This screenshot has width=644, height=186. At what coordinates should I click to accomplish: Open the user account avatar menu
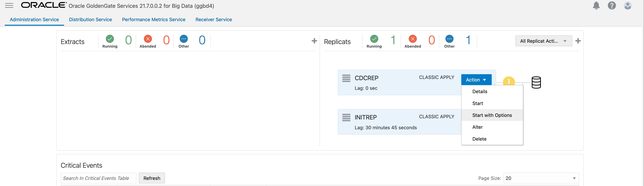click(627, 6)
